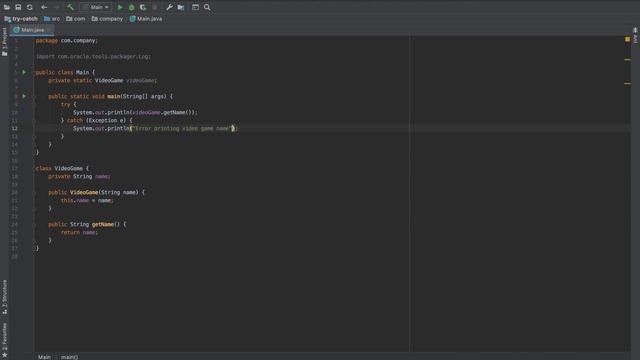Click 'private static VideoGame videoGame;' line
Screen dimensions: 640x360
(x=102, y=80)
